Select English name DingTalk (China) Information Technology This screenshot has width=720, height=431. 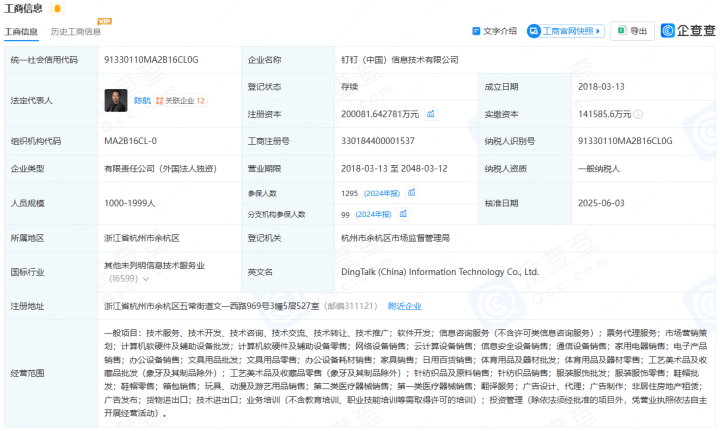440,272
